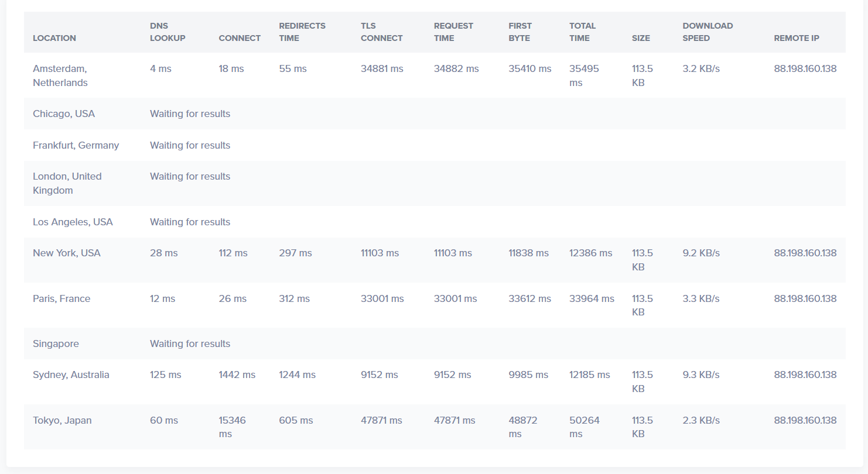Select the London, United Kingdom location cell
This screenshot has width=868, height=474.
[67, 183]
